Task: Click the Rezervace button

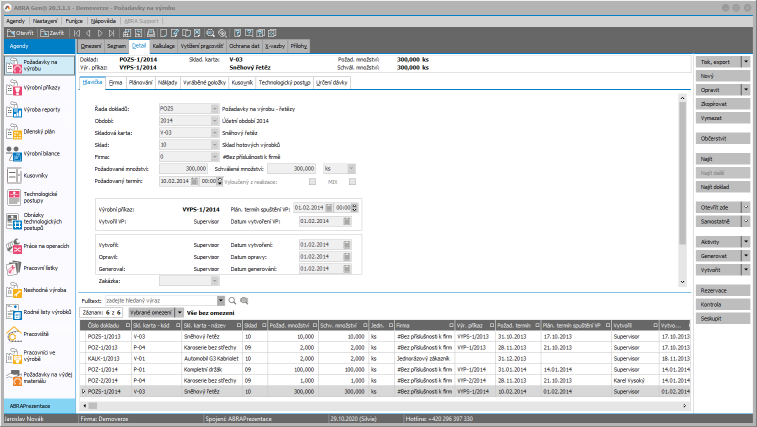Action: pyautogui.click(x=723, y=290)
